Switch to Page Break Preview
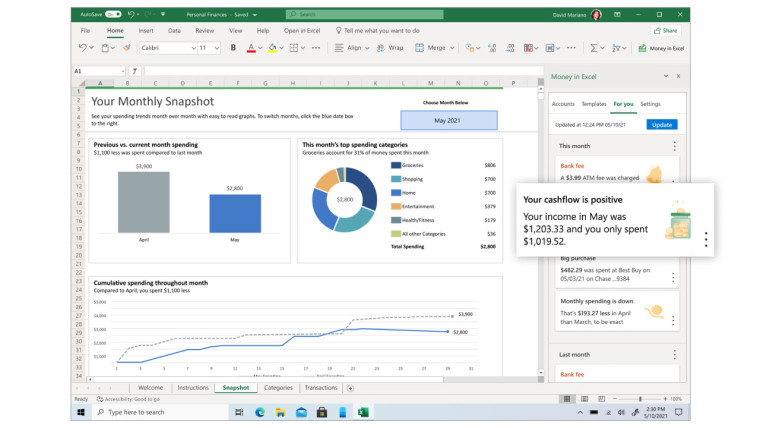760x428 pixels. click(602, 398)
